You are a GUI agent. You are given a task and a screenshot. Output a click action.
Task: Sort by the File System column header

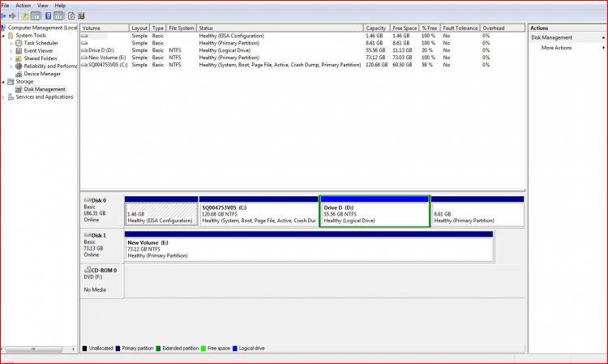pyautogui.click(x=182, y=28)
